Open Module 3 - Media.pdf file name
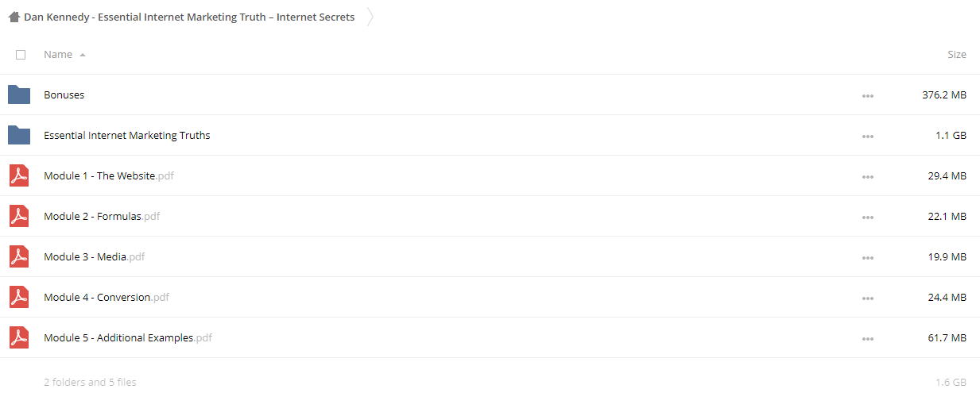980x416 pixels. [x=94, y=256]
